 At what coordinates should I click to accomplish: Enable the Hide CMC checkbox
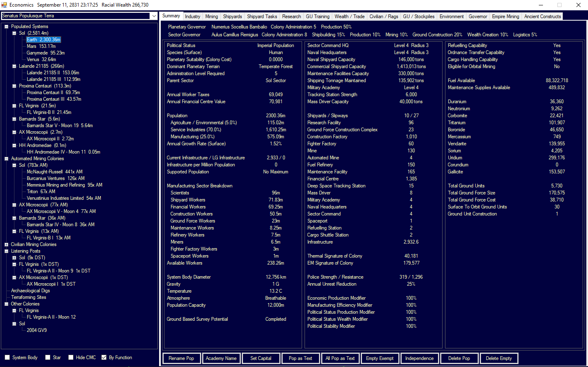coord(71,358)
